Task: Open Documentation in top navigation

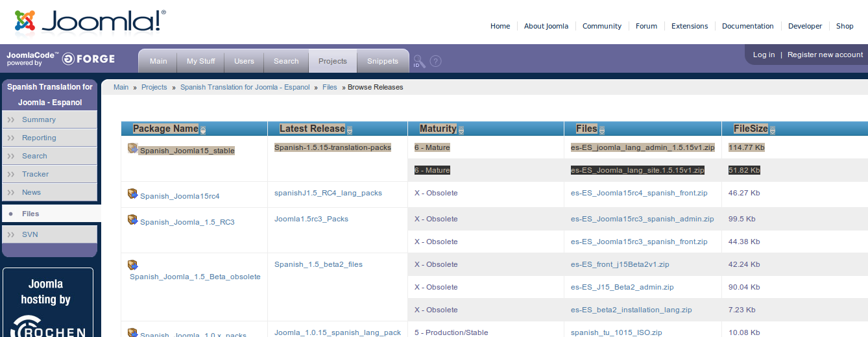Action: [x=748, y=26]
